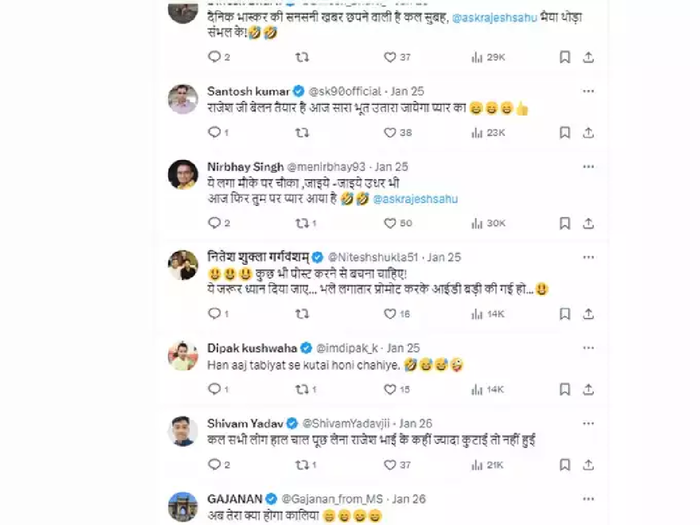Retweet Shivam Yadav's post
The image size is (700, 525).
[x=301, y=465]
